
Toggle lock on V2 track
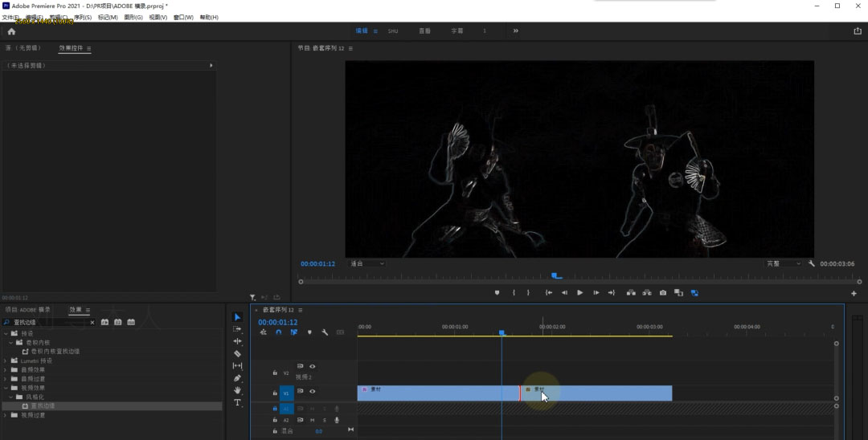[x=275, y=373]
